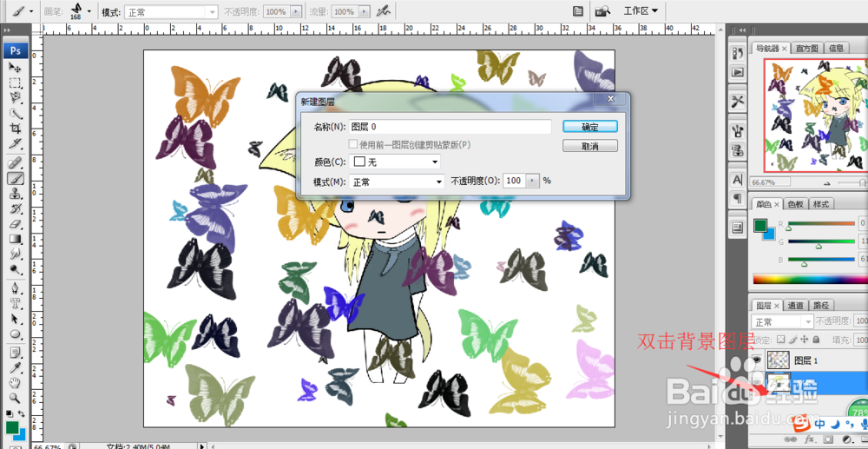Viewport: 868px width, 449px height.
Task: Open the 流量 flow slider arrow
Action: click(x=363, y=11)
